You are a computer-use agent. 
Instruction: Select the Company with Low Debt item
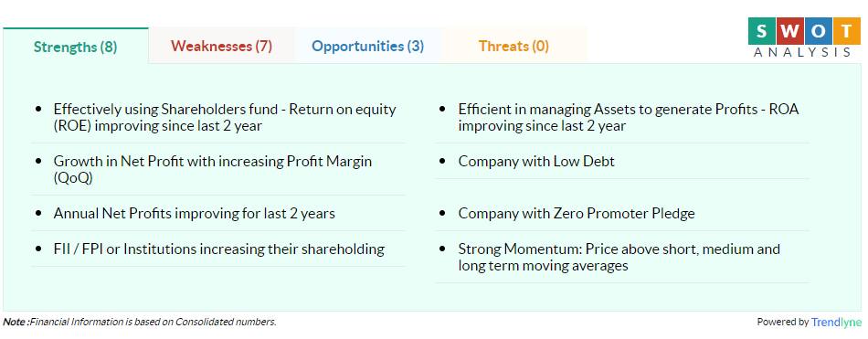click(x=622, y=161)
